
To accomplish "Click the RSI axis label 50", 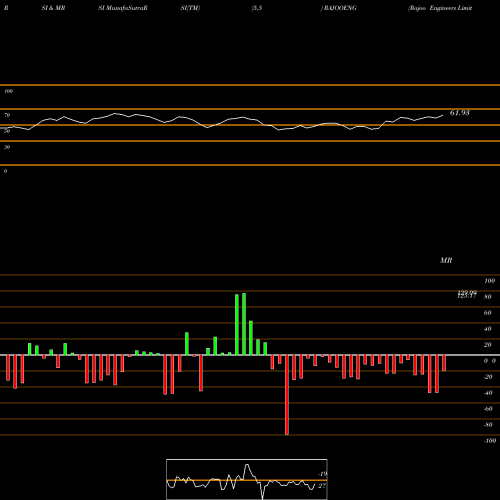I will [x=7, y=131].
